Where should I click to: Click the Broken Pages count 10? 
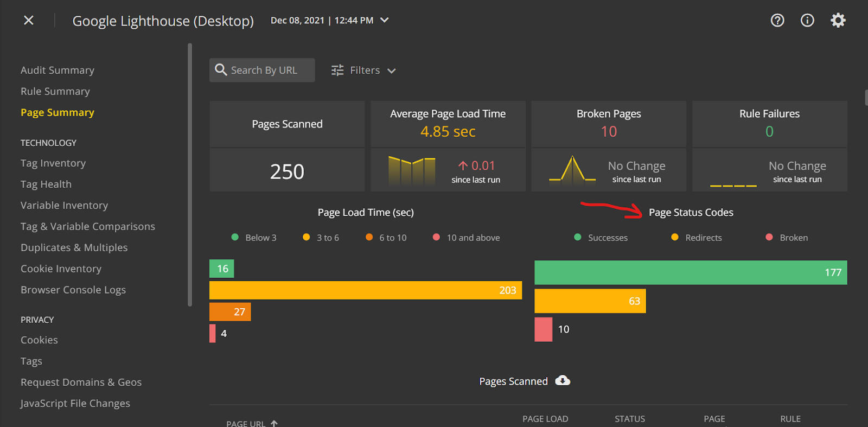(609, 131)
